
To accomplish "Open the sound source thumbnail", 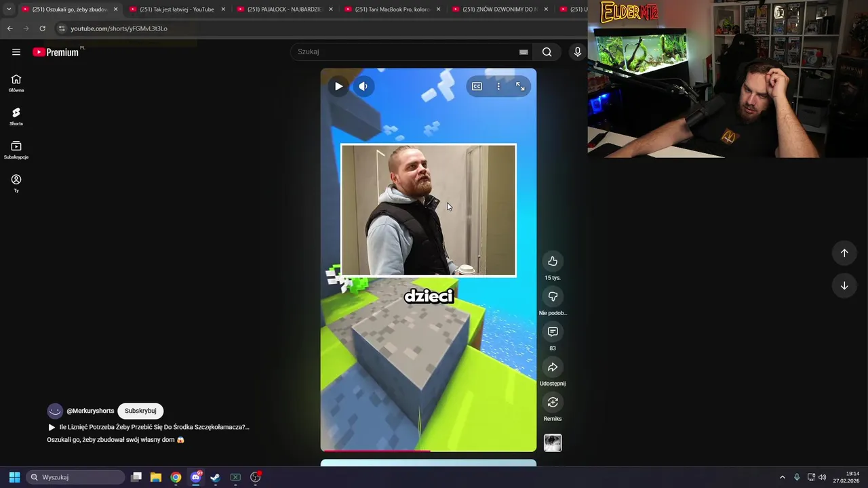I will coord(553,443).
